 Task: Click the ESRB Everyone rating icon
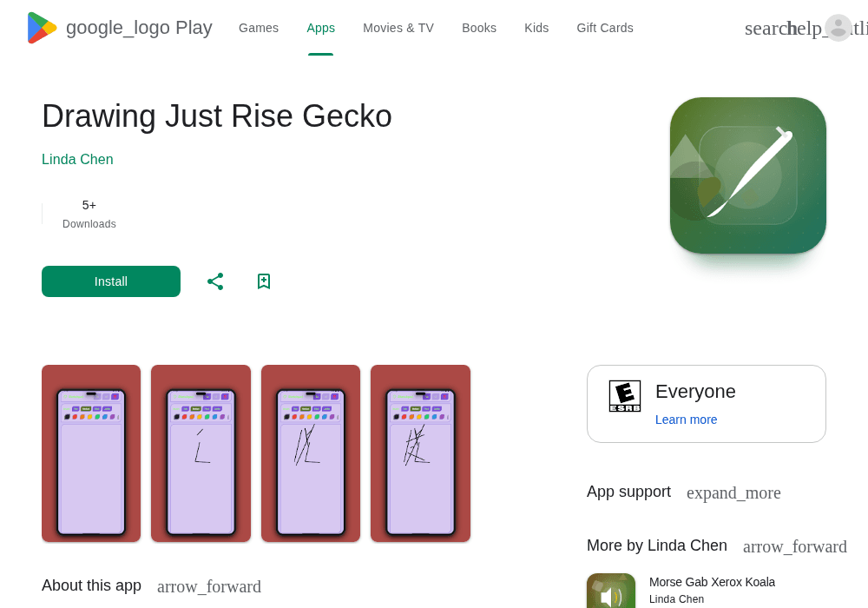click(x=625, y=396)
